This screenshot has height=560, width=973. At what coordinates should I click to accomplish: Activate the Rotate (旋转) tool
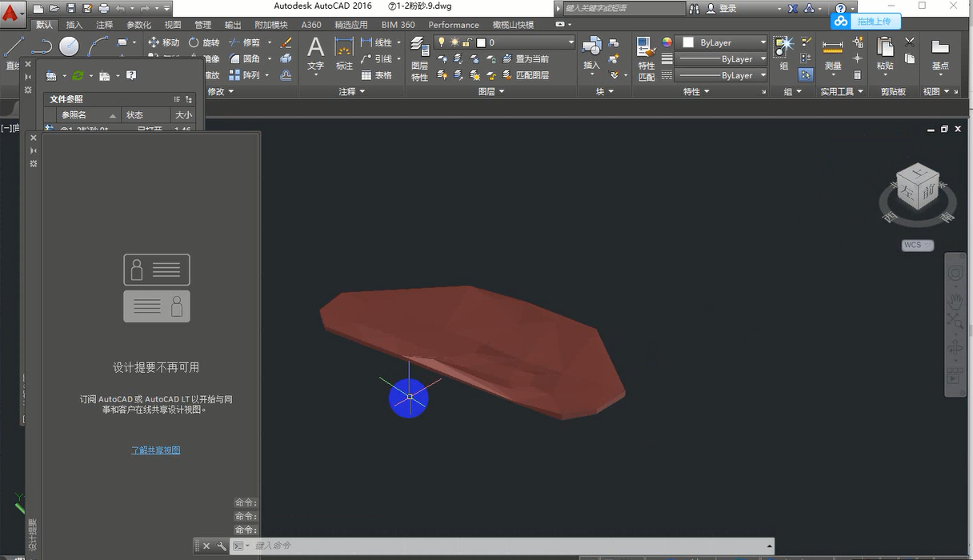[x=204, y=42]
